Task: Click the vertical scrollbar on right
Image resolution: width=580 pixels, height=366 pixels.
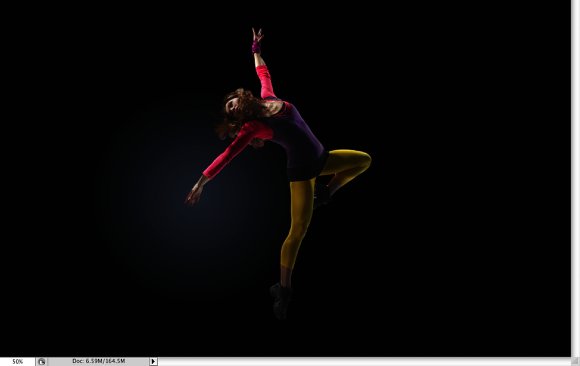Action: [576, 178]
